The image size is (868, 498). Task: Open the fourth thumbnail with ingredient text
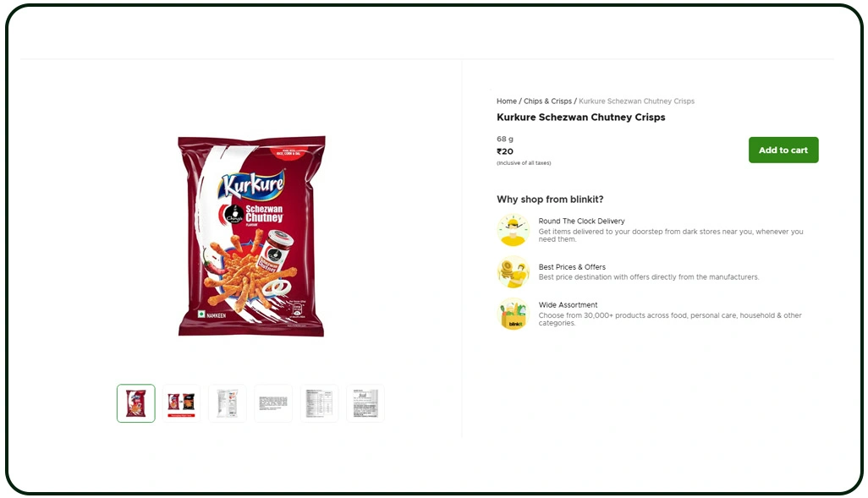pos(273,403)
